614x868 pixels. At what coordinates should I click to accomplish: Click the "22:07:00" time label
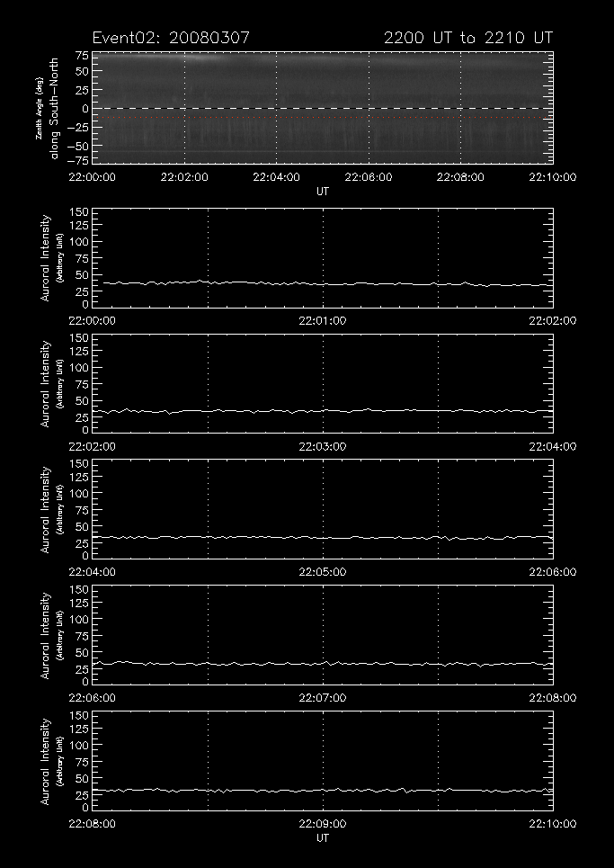(x=323, y=697)
